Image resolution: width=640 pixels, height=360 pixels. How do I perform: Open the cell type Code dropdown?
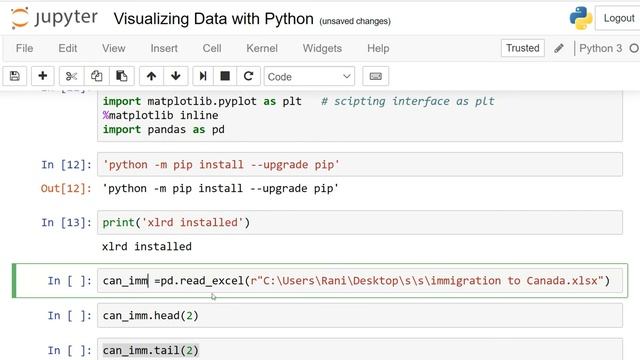click(x=309, y=76)
